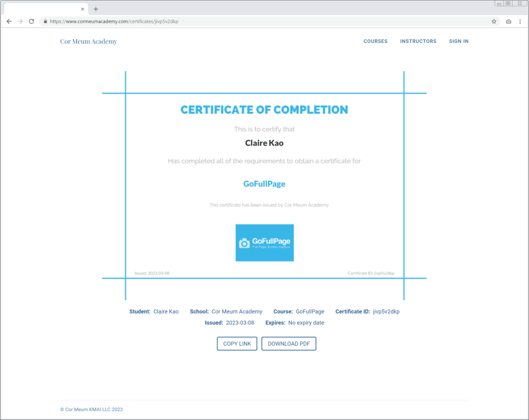Bookmark this page with the star icon
Image resolution: width=529 pixels, height=420 pixels.
point(494,21)
